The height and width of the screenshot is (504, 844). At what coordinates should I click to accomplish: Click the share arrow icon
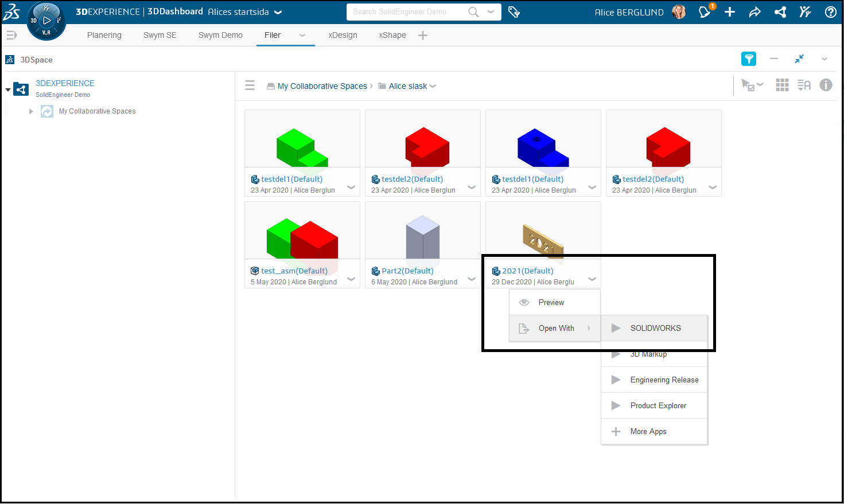point(754,12)
